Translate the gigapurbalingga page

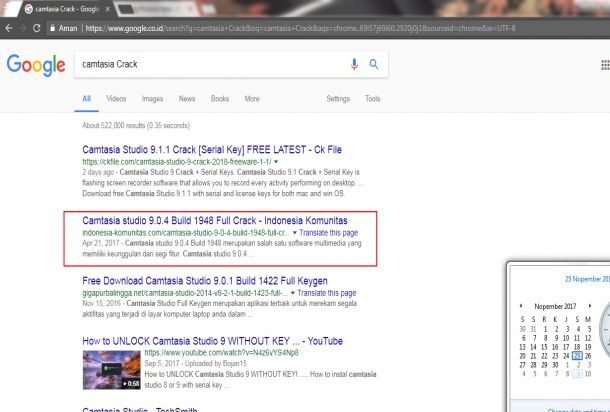327,293
